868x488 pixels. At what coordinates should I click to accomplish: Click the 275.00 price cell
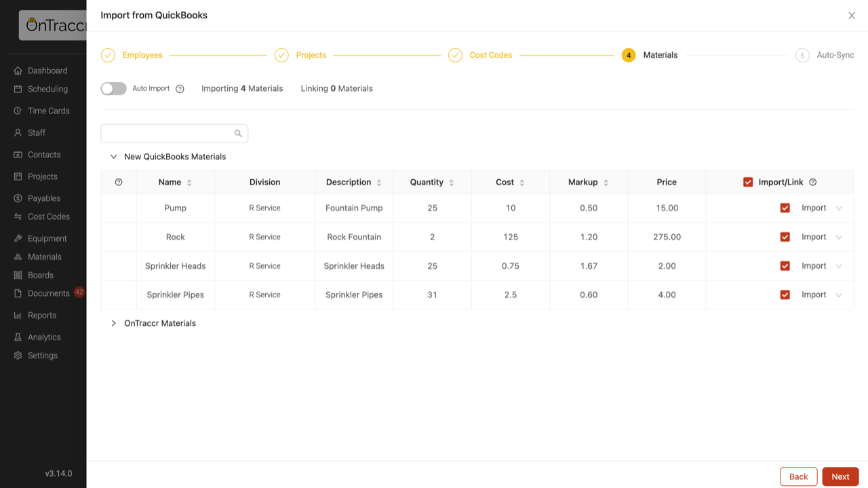[667, 237]
